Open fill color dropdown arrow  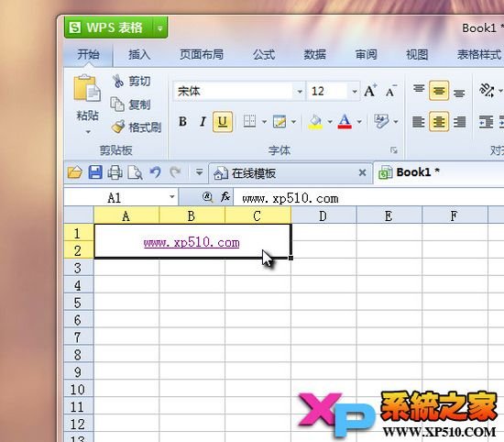tap(330, 122)
